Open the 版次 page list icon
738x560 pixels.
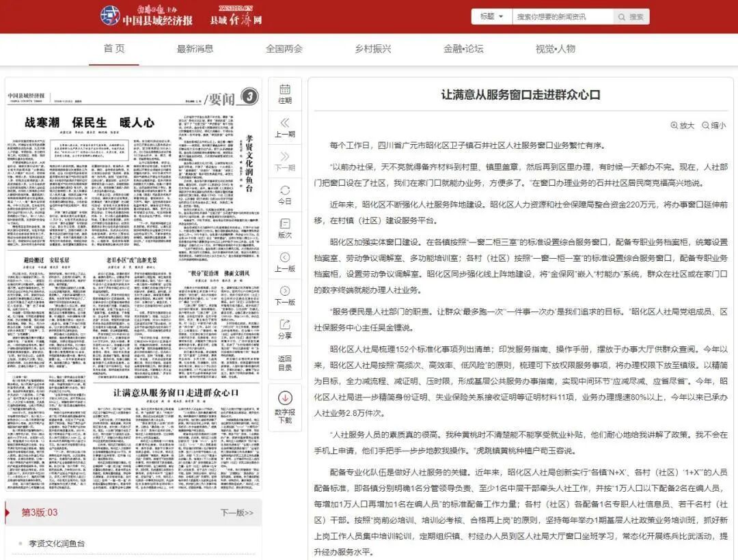pyautogui.click(x=285, y=229)
